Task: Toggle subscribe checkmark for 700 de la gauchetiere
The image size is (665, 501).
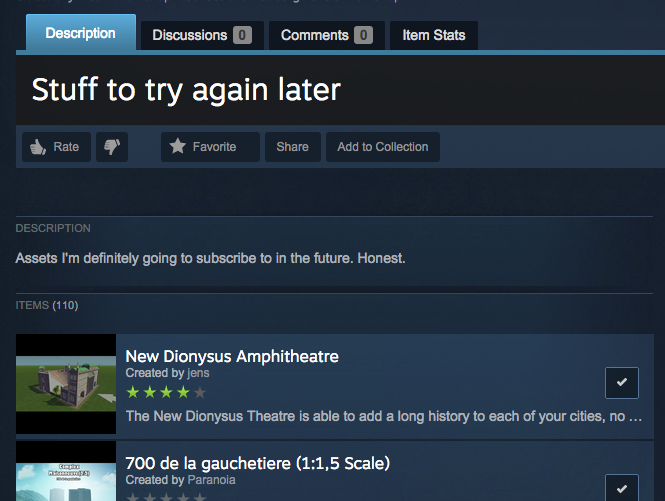Action: coord(621,488)
